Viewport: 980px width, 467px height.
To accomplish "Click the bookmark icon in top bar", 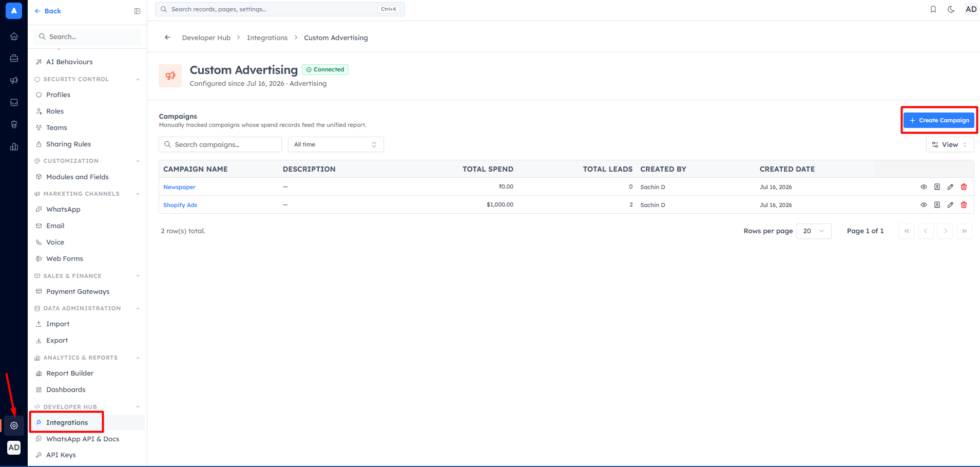I will click(933, 9).
